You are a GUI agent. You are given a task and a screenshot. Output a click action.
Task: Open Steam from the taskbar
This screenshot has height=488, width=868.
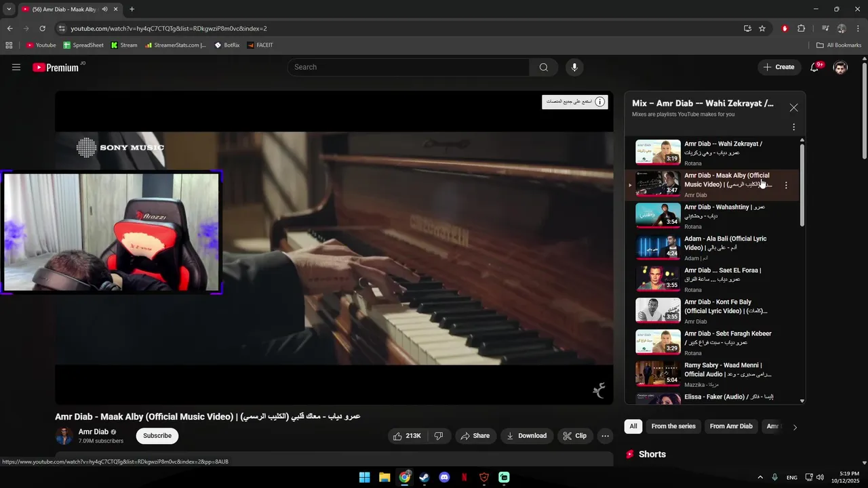pos(425,477)
